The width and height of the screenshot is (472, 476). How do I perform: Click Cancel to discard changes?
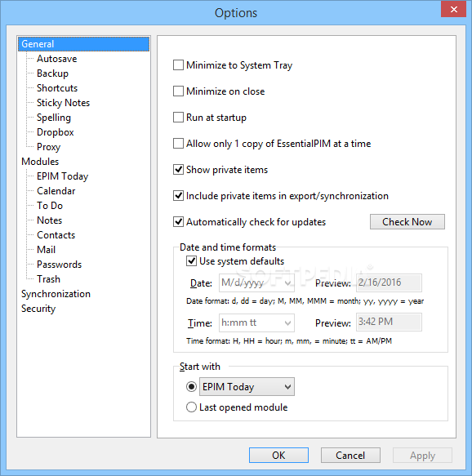[350, 456]
